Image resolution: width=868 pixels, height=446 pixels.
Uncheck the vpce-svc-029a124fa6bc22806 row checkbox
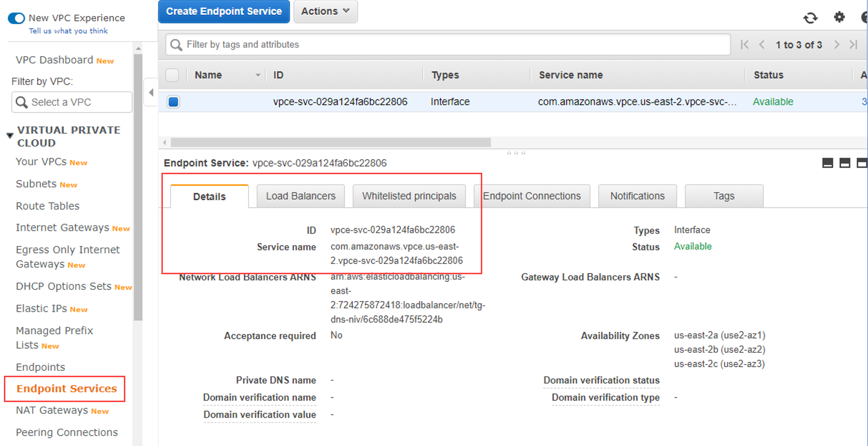(173, 101)
